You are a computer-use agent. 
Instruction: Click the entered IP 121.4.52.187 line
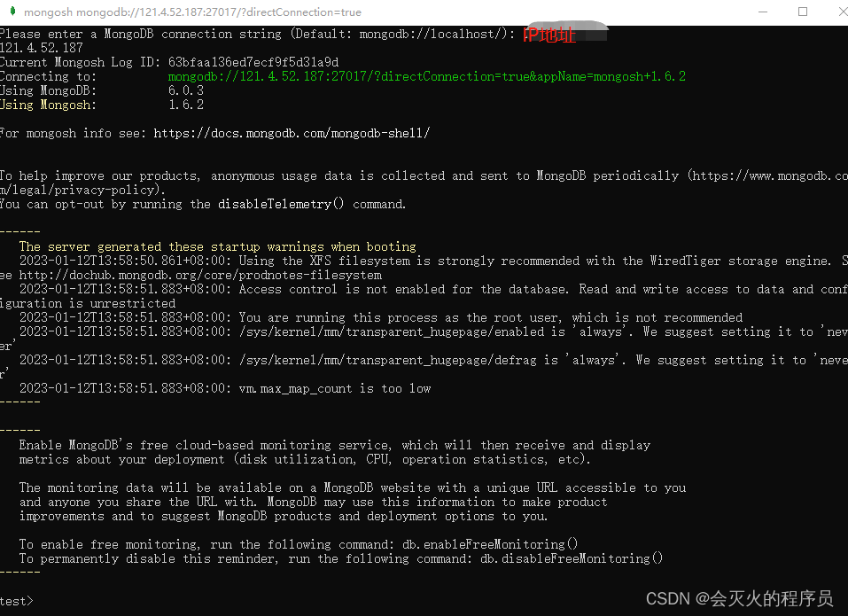[x=42, y=48]
